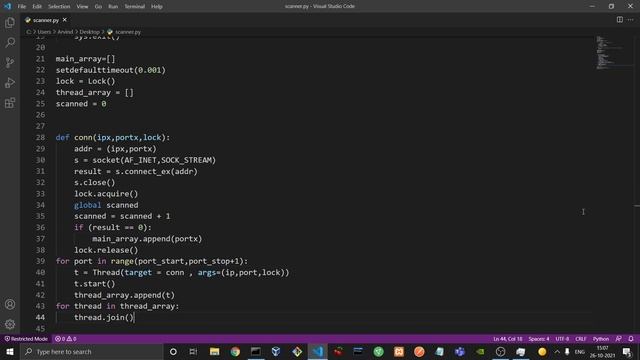Image resolution: width=640 pixels, height=360 pixels.
Task: Open the Explorer view in the activity bar
Action: coord(10,22)
